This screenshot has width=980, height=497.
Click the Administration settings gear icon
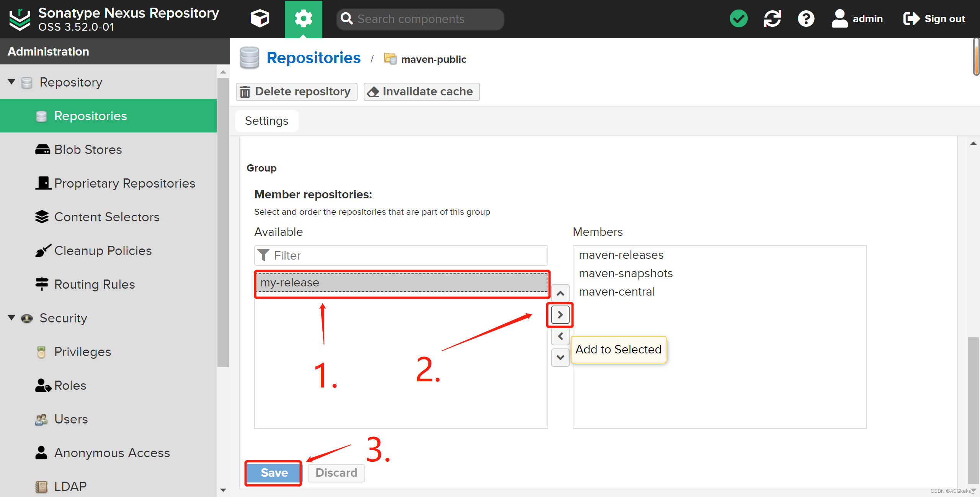point(302,18)
